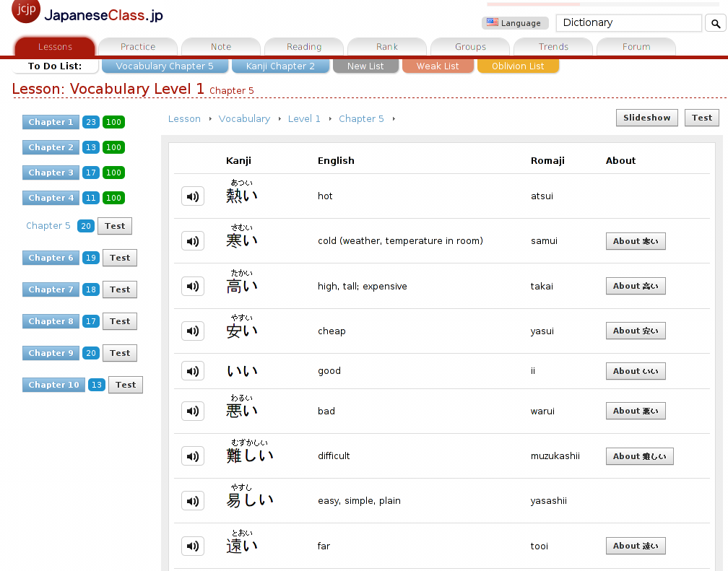Play audio for muzukashii (difficult)
This screenshot has width=728, height=571.
coord(193,456)
